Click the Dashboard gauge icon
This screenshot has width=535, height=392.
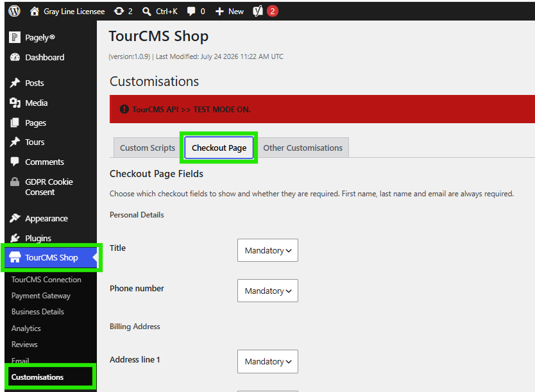point(15,57)
